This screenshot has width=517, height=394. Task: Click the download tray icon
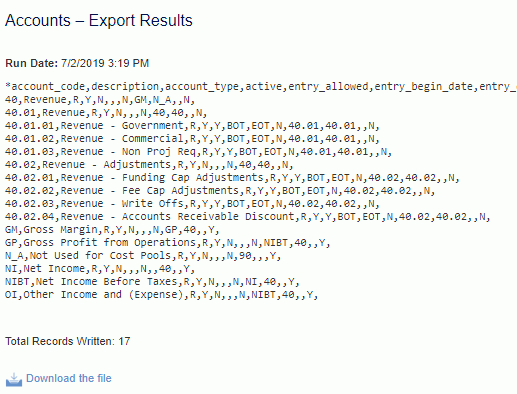click(x=14, y=380)
